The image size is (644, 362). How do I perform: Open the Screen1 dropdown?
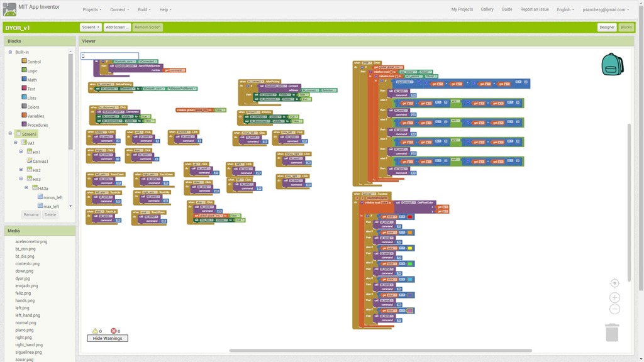[x=91, y=27]
